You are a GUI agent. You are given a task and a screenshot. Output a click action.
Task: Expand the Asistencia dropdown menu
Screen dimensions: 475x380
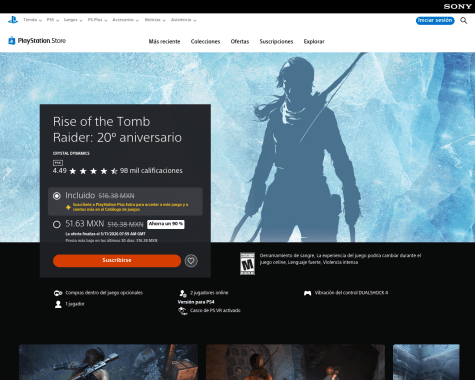point(183,20)
